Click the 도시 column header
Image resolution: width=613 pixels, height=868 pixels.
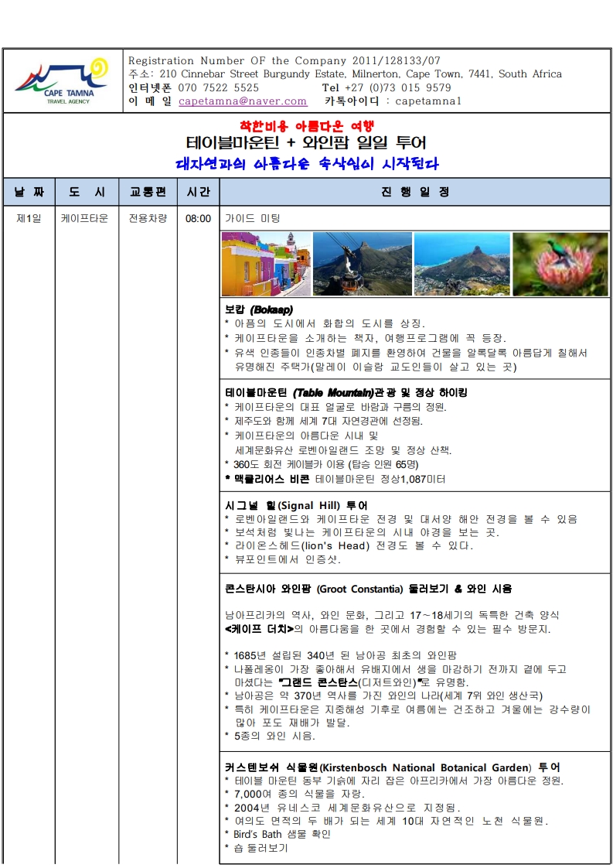pyautogui.click(x=87, y=192)
